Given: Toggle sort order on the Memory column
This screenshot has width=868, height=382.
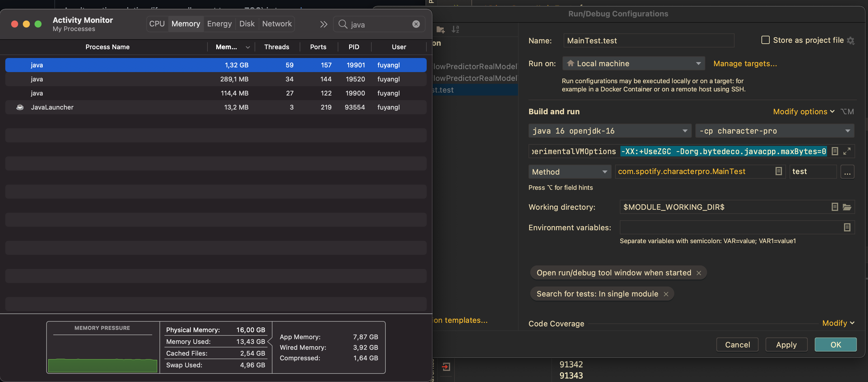Looking at the screenshot, I should click(x=231, y=47).
